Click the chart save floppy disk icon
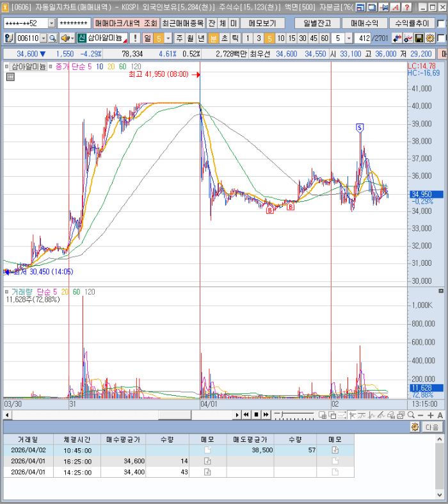Viewport: 448px width, 504px height. [419, 38]
